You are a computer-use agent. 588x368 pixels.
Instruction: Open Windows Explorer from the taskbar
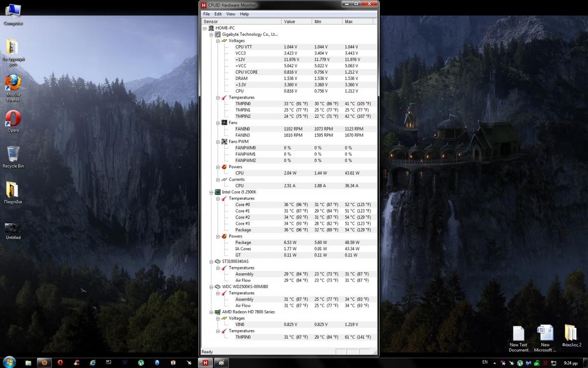[x=28, y=363]
